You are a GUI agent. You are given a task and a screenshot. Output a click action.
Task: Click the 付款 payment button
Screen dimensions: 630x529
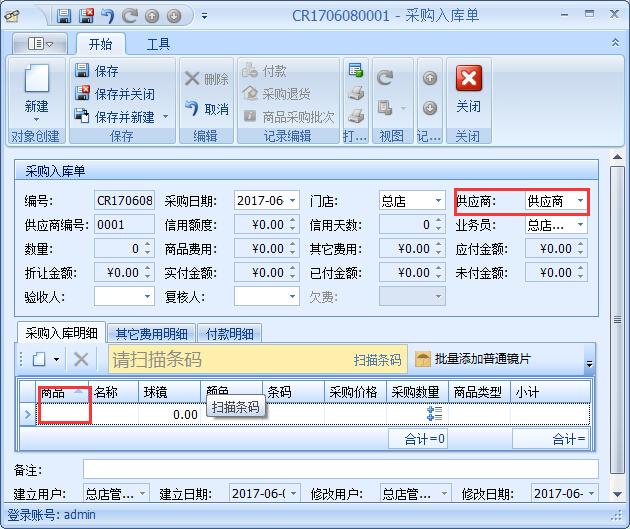tap(264, 71)
